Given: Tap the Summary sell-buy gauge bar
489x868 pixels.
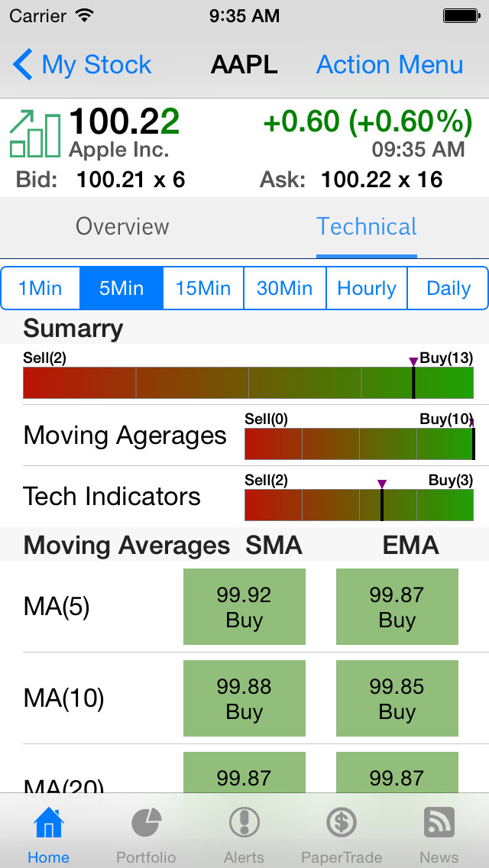Looking at the screenshot, I should [x=248, y=383].
